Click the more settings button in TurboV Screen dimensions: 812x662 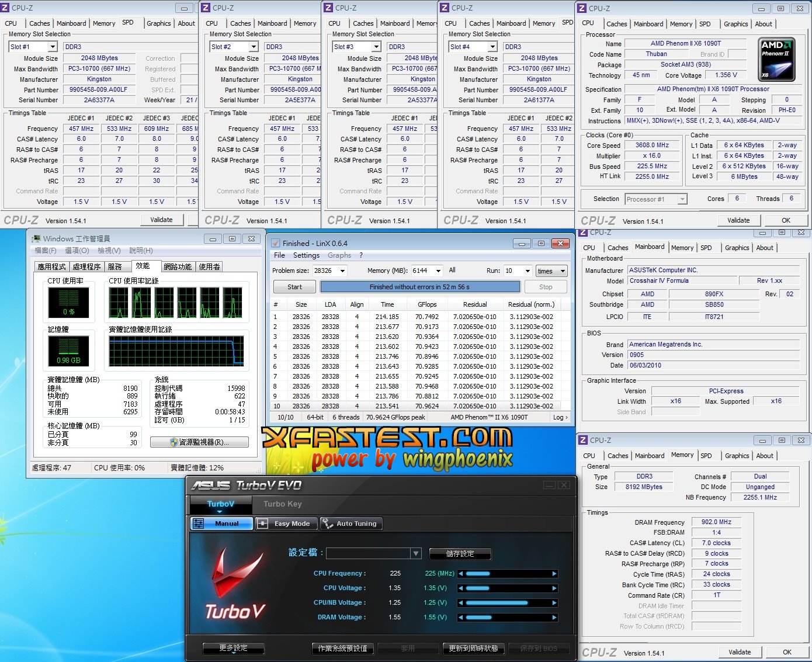coord(233,648)
